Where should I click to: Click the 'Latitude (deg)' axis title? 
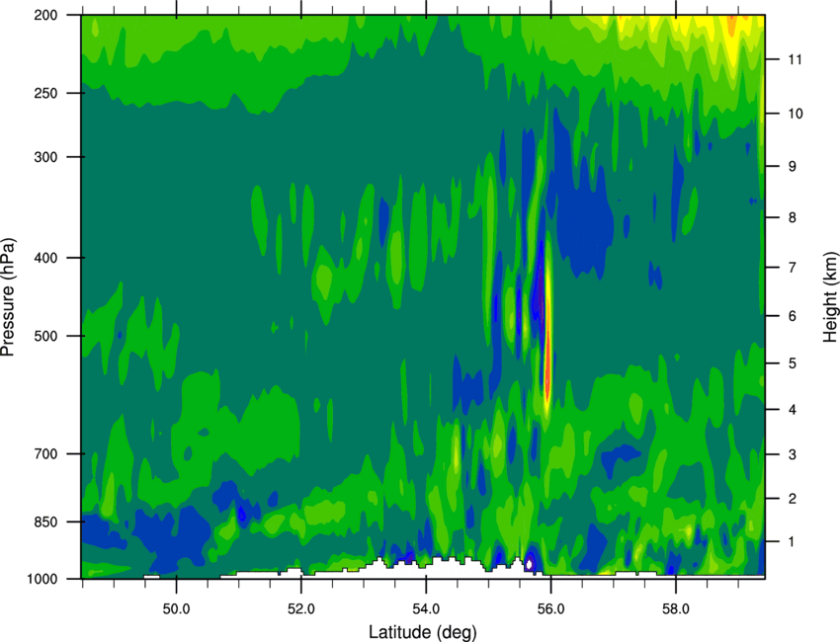pos(423,632)
